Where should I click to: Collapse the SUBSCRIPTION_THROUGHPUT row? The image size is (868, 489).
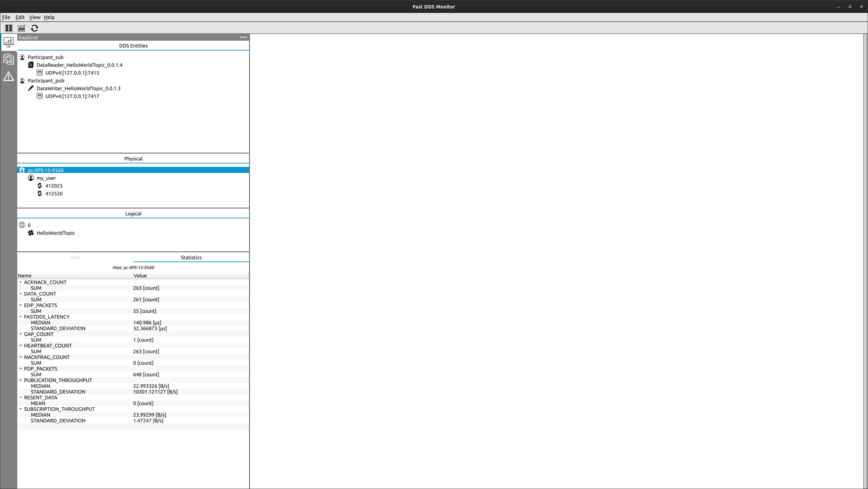click(21, 409)
